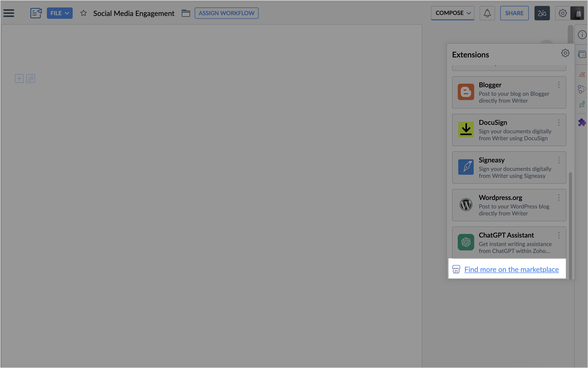The image size is (588, 368).
Task: Open the user profile avatar
Action: [x=577, y=13]
